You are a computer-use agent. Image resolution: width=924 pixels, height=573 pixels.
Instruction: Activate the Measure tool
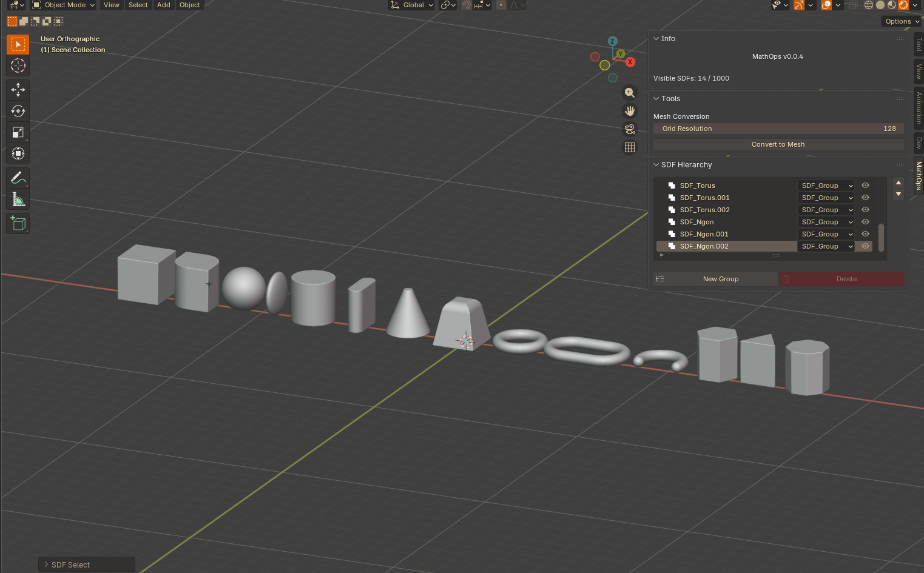(x=18, y=199)
